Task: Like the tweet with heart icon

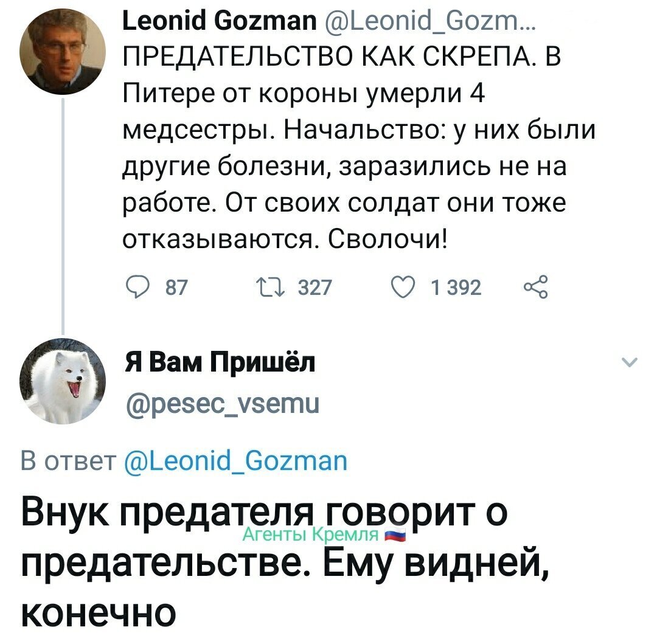Action: 403,288
